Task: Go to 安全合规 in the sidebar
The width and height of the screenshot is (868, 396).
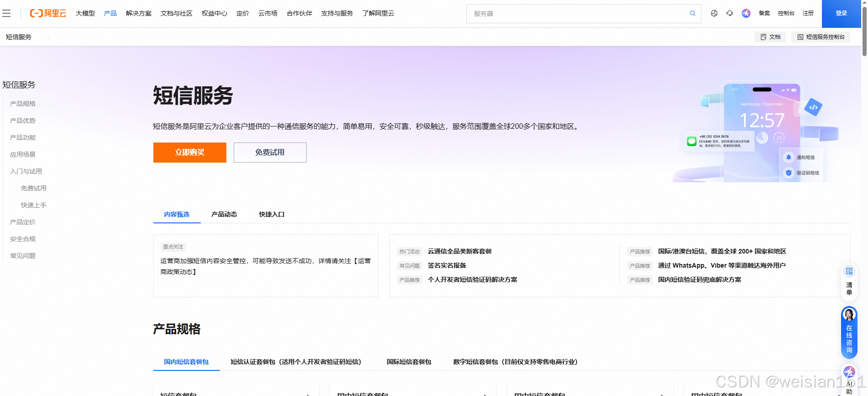Action: (23, 239)
